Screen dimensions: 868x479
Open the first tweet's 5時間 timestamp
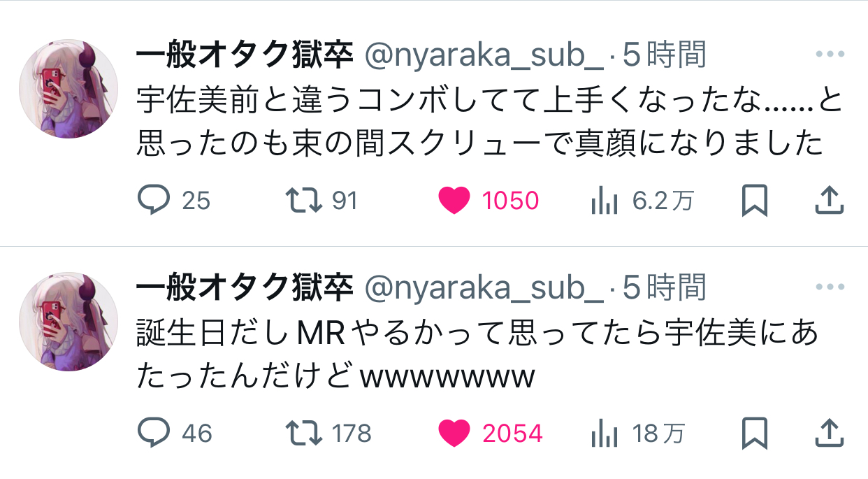click(664, 55)
